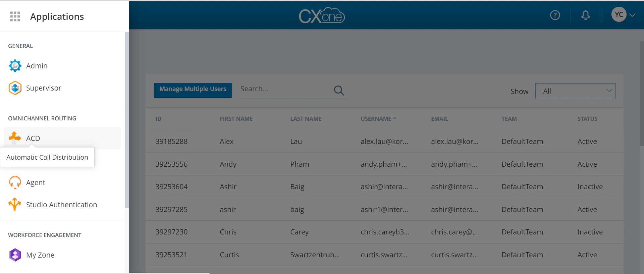This screenshot has height=274, width=644.
Task: Open the Agent headset icon
Action: pyautogui.click(x=15, y=182)
